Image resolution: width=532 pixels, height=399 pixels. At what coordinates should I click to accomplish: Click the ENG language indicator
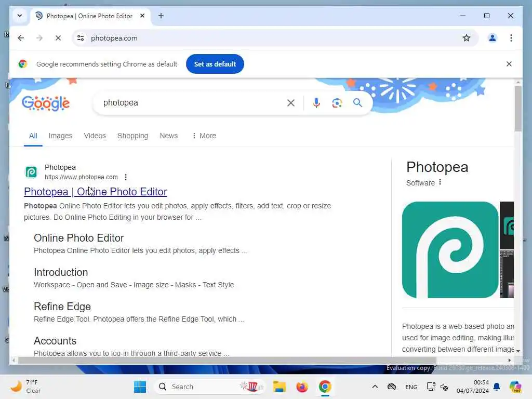click(411, 387)
